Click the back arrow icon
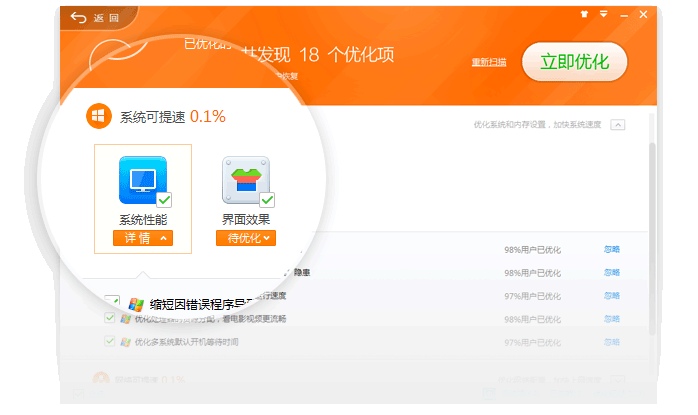698x415 pixels. tap(79, 17)
